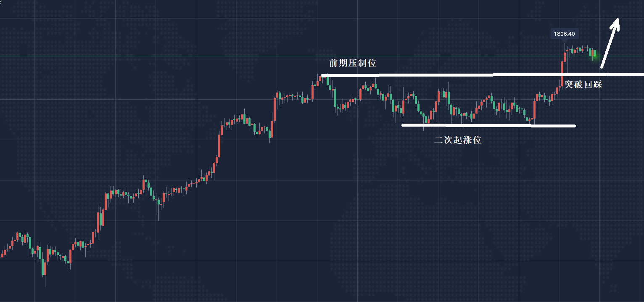644x302 pixels.
Task: Select the 二次起涨位 text annotation
Action: pyautogui.click(x=457, y=140)
